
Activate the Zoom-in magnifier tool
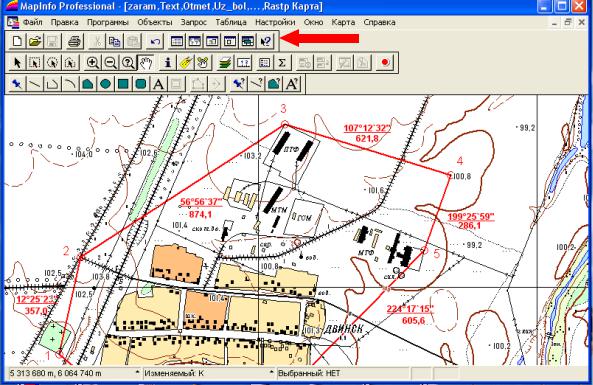click(93, 62)
